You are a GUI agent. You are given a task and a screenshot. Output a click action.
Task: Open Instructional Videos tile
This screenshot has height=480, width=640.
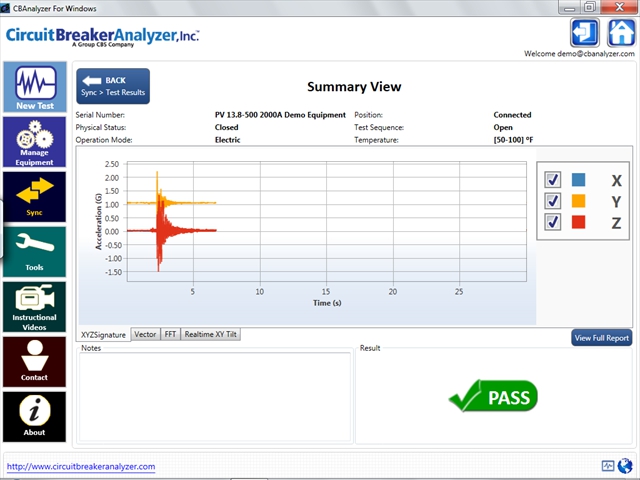point(35,307)
